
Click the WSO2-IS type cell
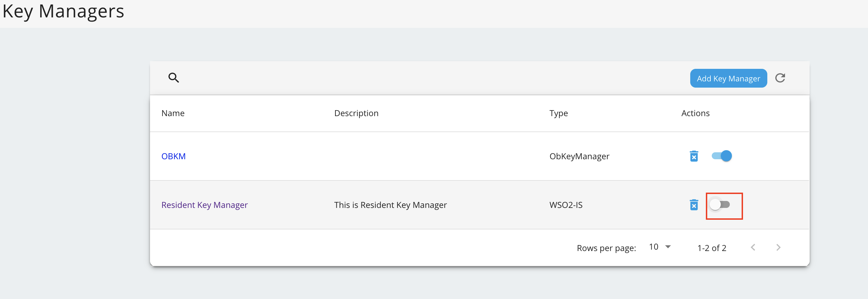coord(566,205)
